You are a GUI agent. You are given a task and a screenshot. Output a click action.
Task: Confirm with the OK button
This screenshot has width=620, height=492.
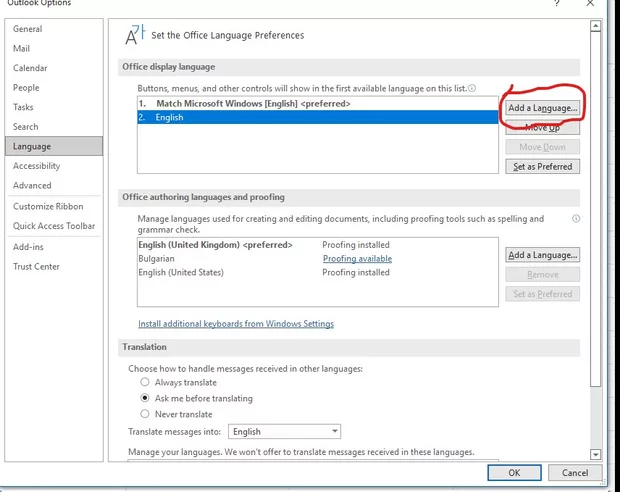pyautogui.click(x=514, y=473)
